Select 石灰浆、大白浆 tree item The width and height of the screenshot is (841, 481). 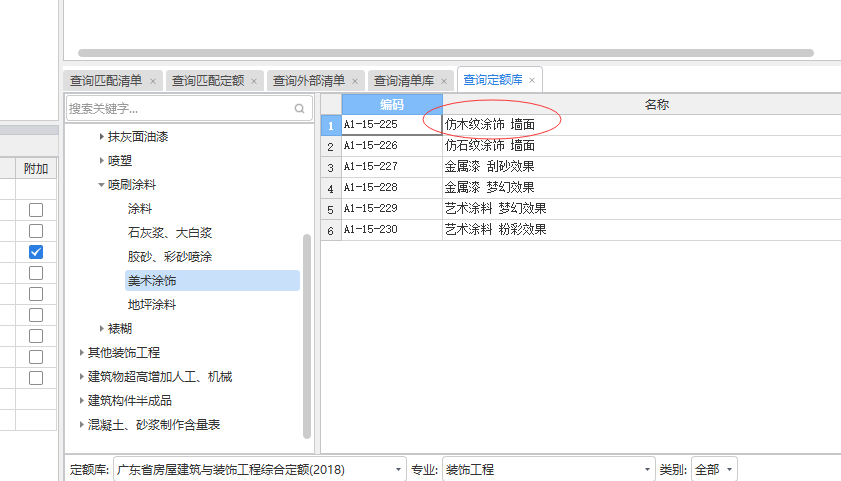click(x=170, y=233)
